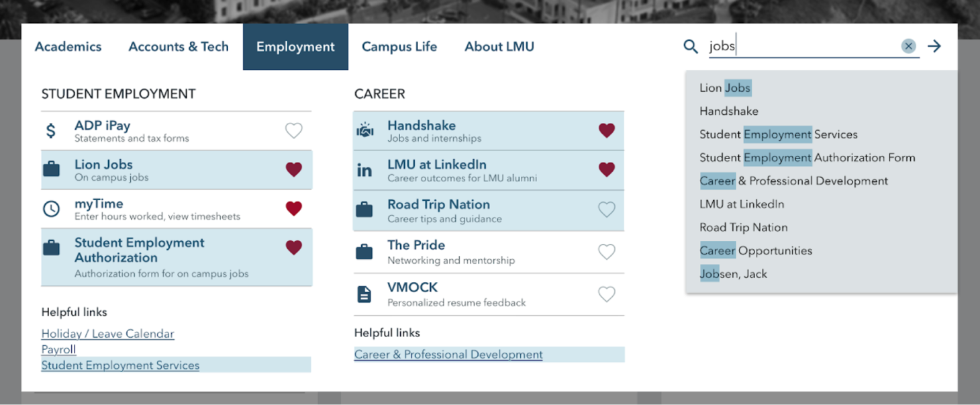980x405 pixels.
Task: Click the VMOCK document icon
Action: point(364,294)
